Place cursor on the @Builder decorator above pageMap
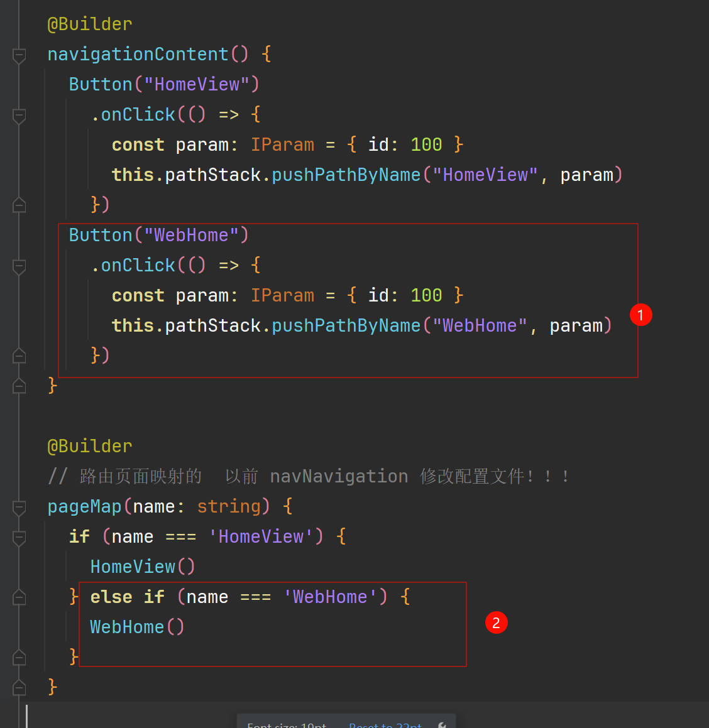The image size is (709, 728). pyautogui.click(x=90, y=445)
